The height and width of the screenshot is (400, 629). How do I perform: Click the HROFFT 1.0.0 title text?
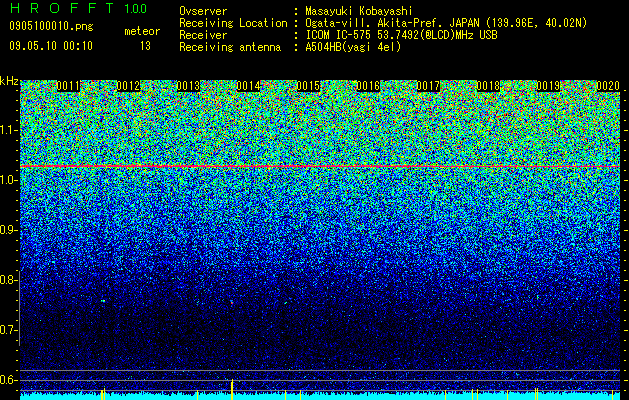(79, 8)
